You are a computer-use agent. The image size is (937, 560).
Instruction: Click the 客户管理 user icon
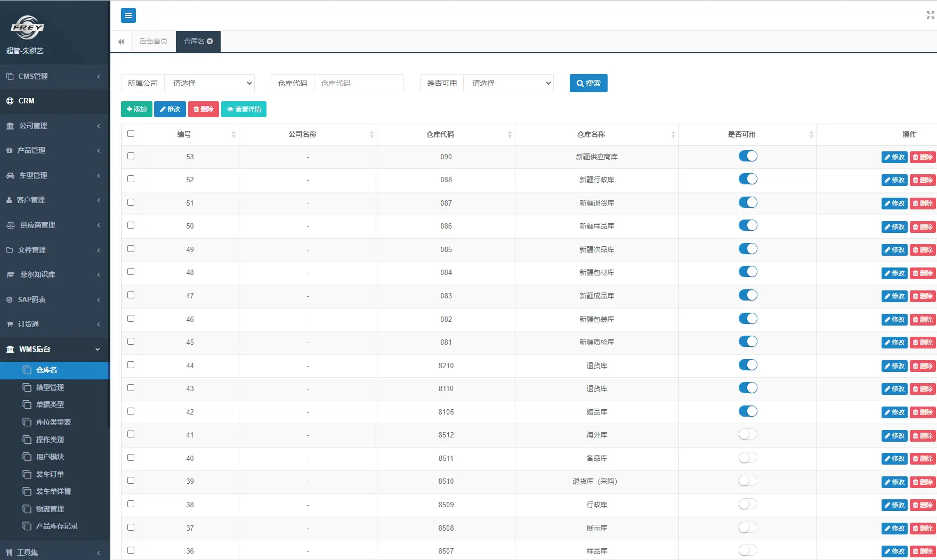click(x=9, y=200)
